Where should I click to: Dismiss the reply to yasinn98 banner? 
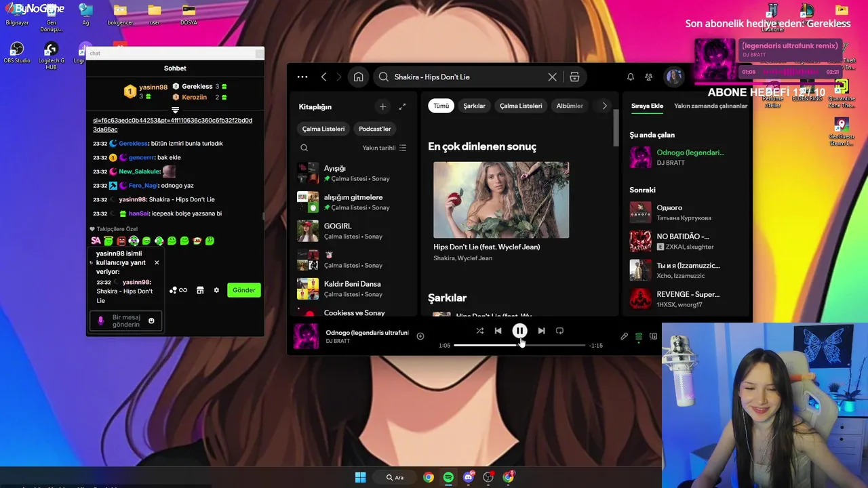point(157,262)
